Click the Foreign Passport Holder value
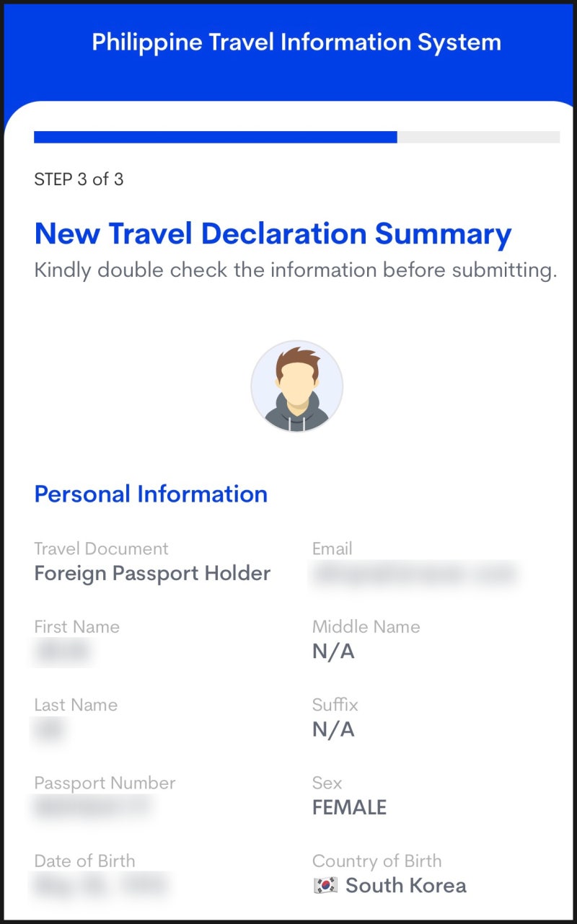 point(152,574)
